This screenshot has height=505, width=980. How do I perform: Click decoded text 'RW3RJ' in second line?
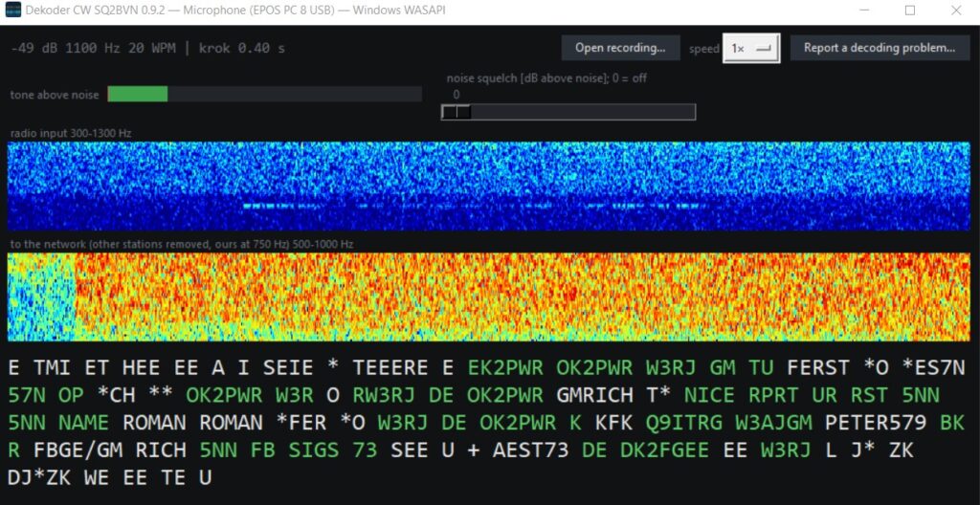tap(385, 396)
